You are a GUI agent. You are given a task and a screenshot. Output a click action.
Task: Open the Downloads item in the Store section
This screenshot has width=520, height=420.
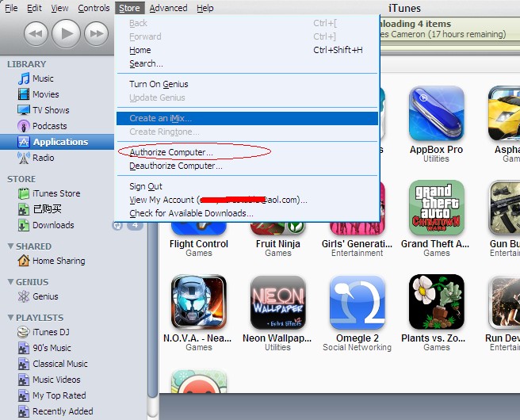pyautogui.click(x=52, y=225)
